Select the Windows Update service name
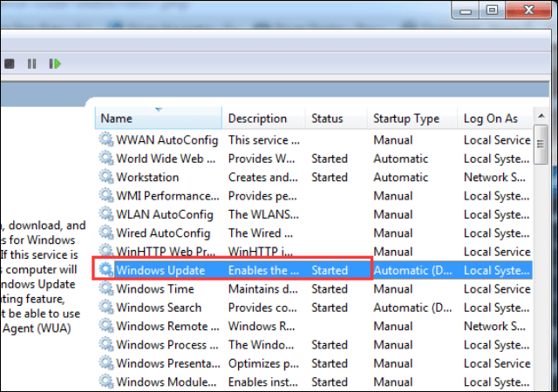The width and height of the screenshot is (558, 392). point(160,270)
